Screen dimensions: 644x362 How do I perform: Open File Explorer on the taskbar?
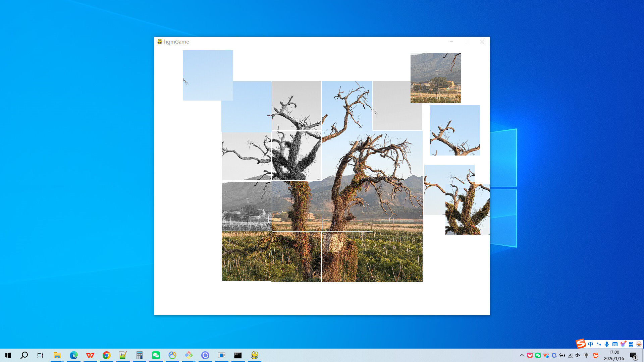[x=57, y=356]
